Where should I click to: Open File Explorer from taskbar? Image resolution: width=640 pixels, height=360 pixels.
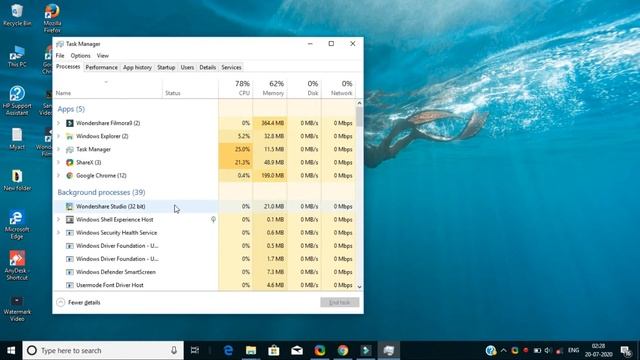pos(251,350)
